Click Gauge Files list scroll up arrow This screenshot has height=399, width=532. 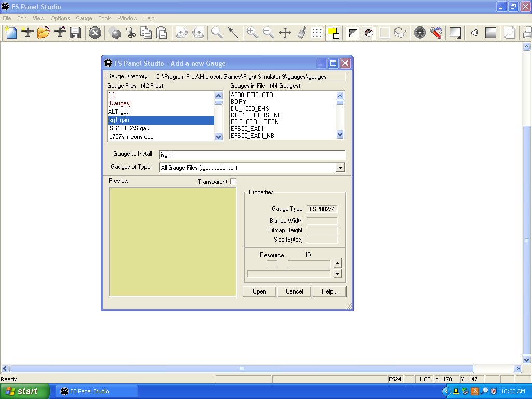click(x=219, y=96)
